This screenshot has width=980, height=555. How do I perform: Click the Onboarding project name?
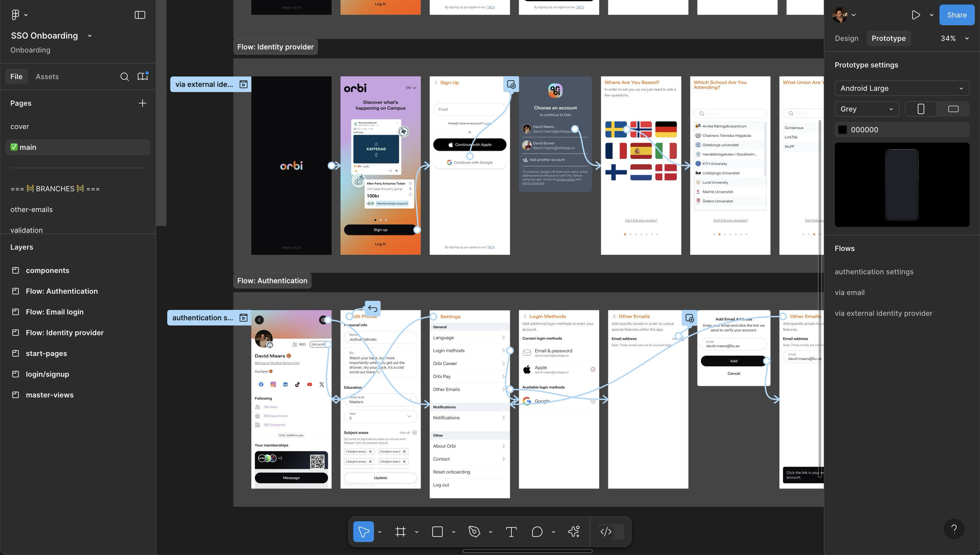pyautogui.click(x=30, y=50)
